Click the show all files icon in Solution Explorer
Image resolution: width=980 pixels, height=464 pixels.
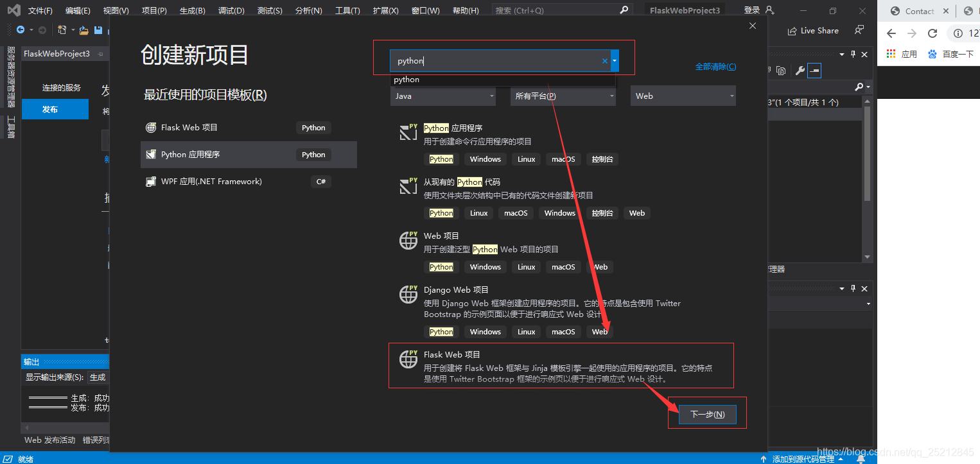(781, 71)
